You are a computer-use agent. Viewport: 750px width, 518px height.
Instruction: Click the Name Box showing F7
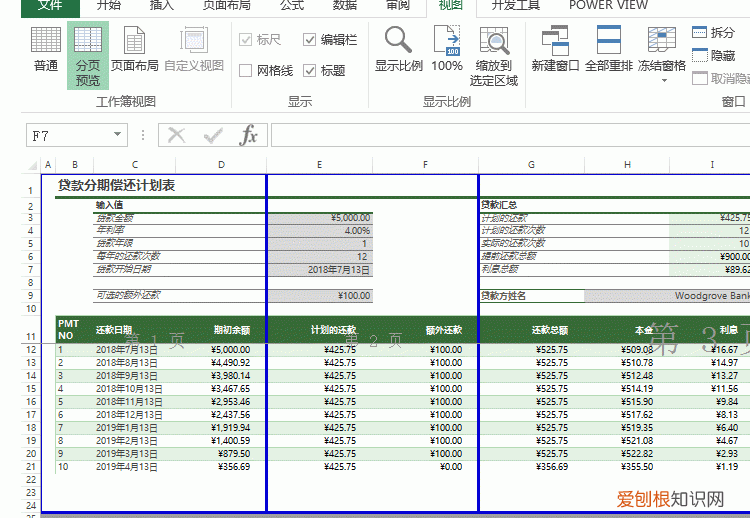[70, 135]
